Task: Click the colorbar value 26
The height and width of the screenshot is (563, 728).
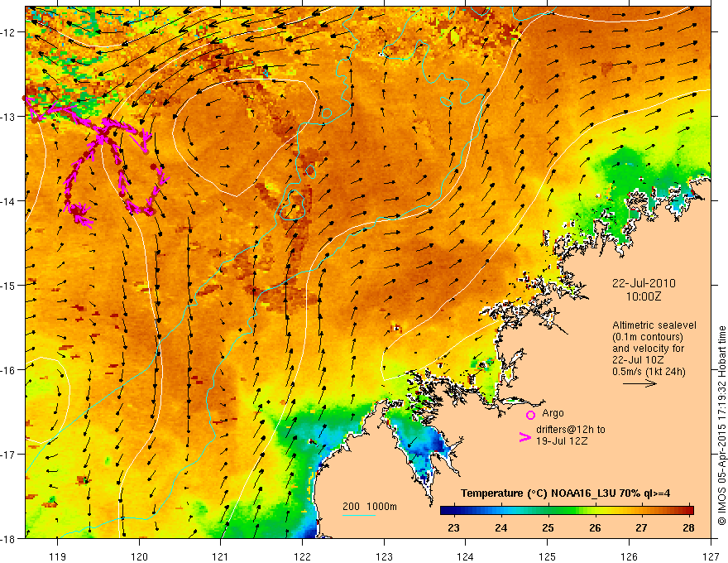Action: pos(595,527)
